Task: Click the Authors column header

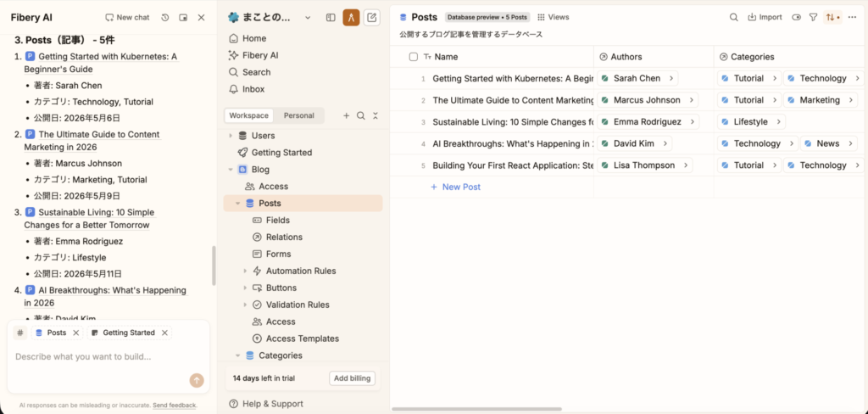Action: click(654, 57)
